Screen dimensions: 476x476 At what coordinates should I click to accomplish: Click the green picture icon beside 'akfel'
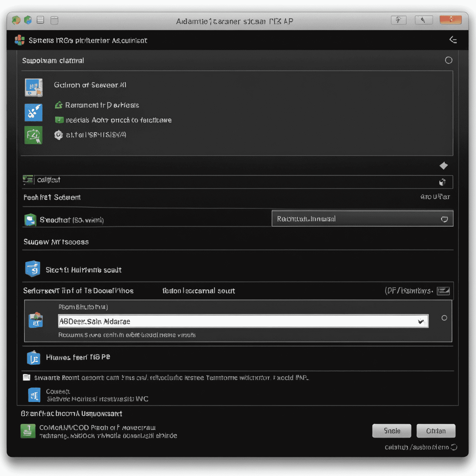pyautogui.click(x=33, y=135)
